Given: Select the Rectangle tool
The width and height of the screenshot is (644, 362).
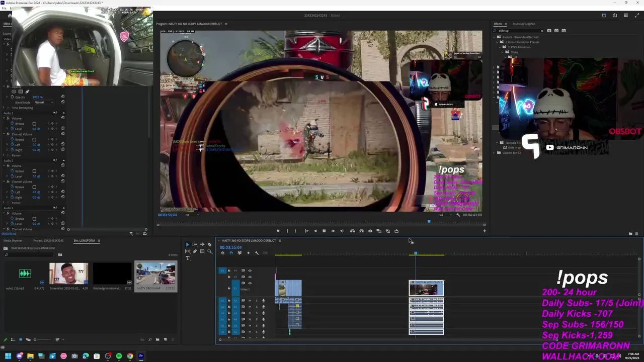Looking at the screenshot, I should 202,251.
